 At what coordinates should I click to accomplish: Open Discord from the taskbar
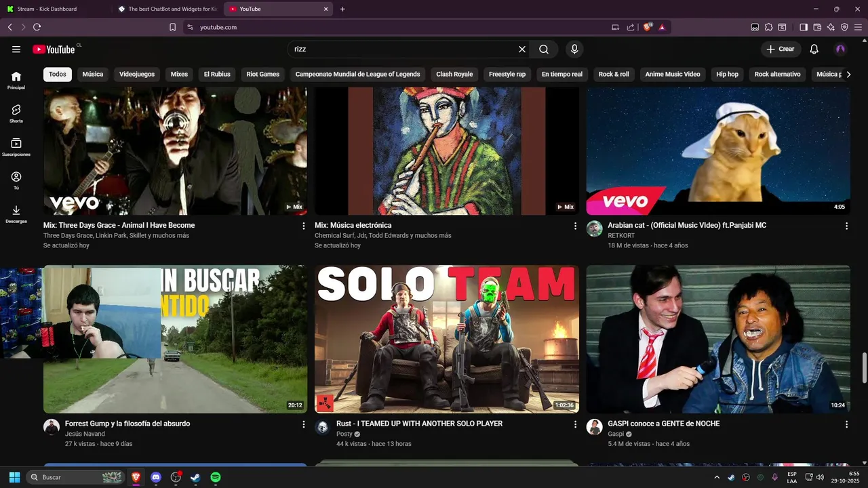coord(156,477)
